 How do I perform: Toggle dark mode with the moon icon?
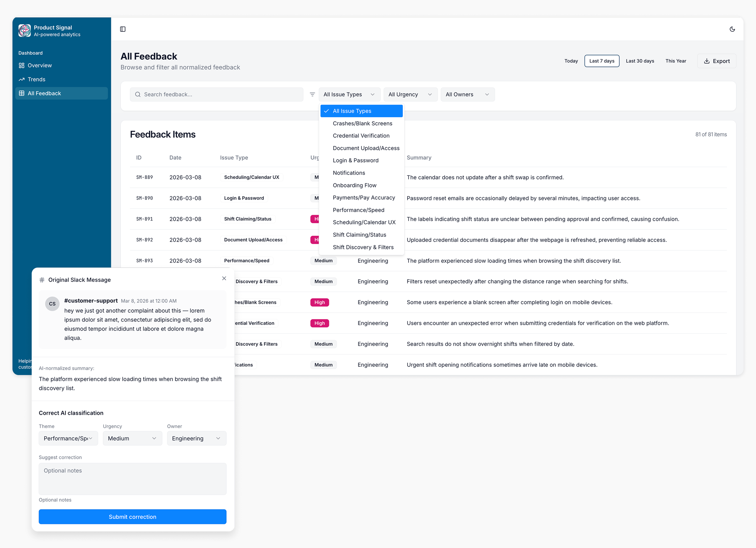[732, 29]
